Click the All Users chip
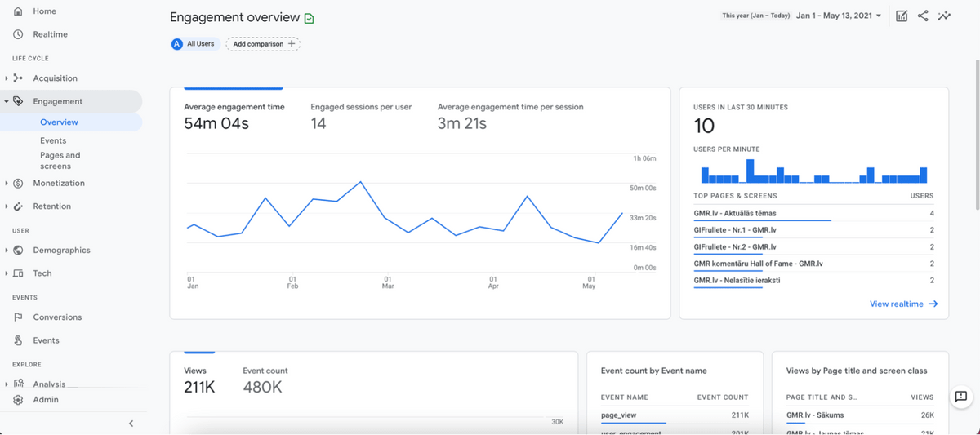 click(194, 44)
